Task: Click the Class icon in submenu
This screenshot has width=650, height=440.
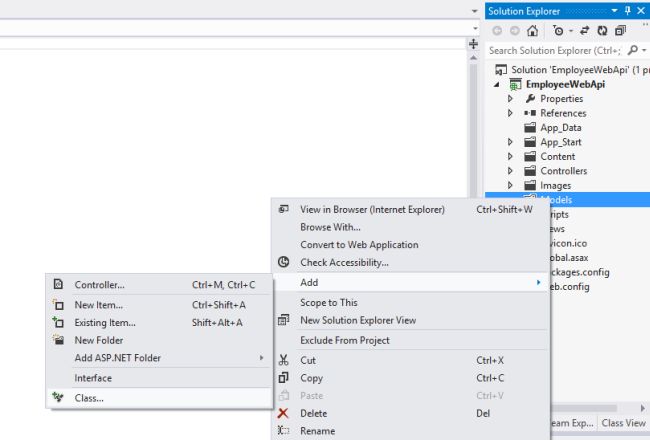Action: 58,398
